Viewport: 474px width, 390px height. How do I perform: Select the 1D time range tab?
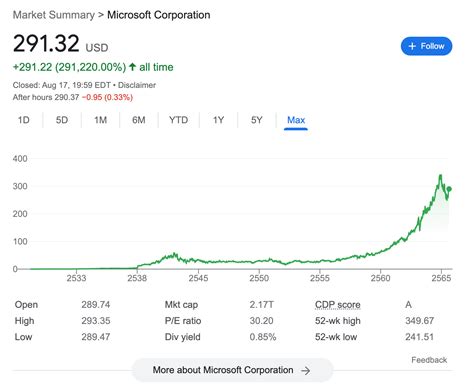(24, 120)
